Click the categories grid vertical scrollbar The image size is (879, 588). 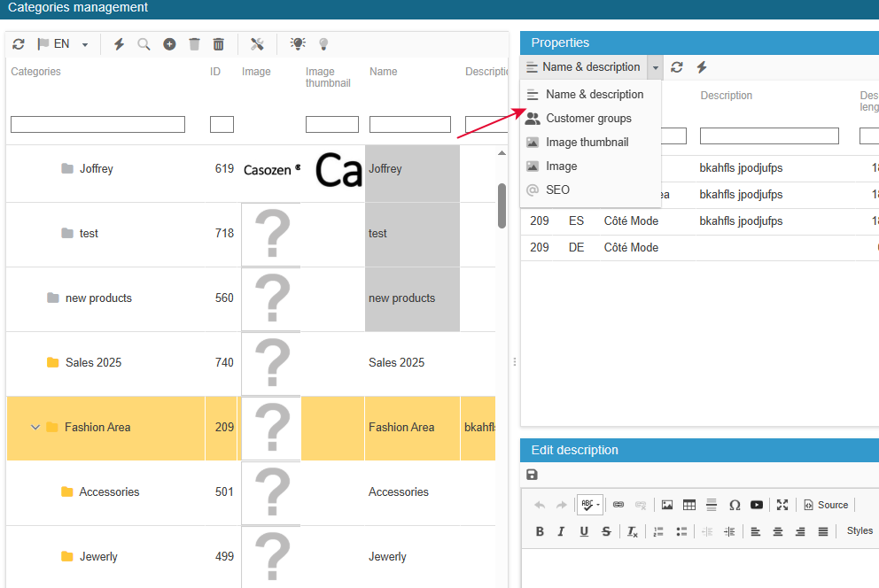[502, 205]
